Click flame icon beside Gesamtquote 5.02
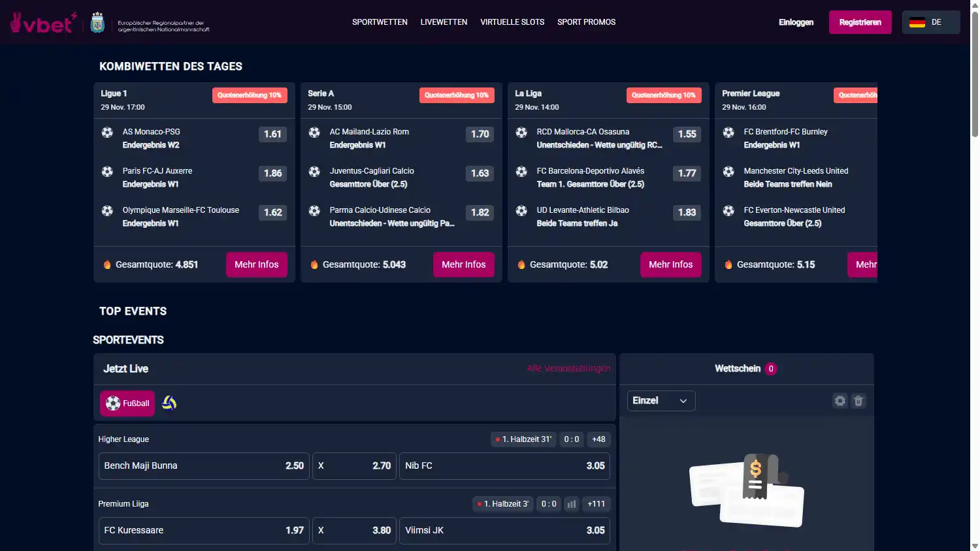 [x=521, y=264]
